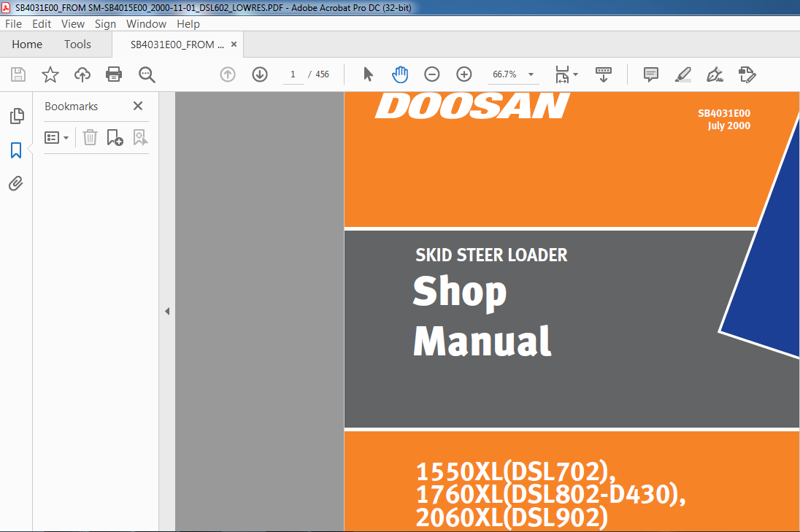Open zoom percentage dropdown arrow
The image size is (800, 532).
[x=531, y=74]
